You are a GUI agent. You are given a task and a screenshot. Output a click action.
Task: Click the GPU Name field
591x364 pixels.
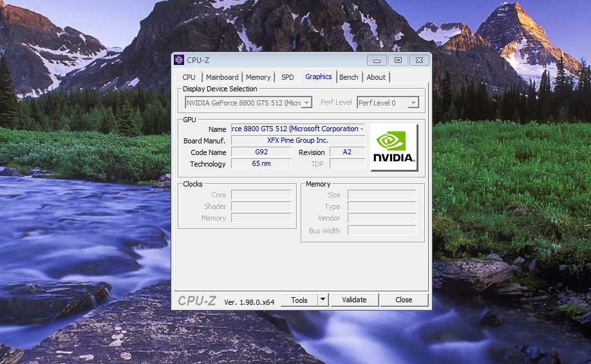[x=298, y=129]
